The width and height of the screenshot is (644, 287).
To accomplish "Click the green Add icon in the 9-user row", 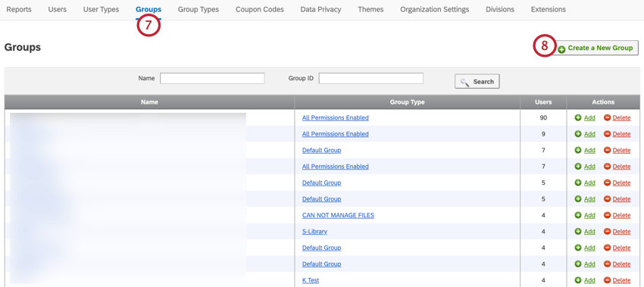I will click(578, 134).
